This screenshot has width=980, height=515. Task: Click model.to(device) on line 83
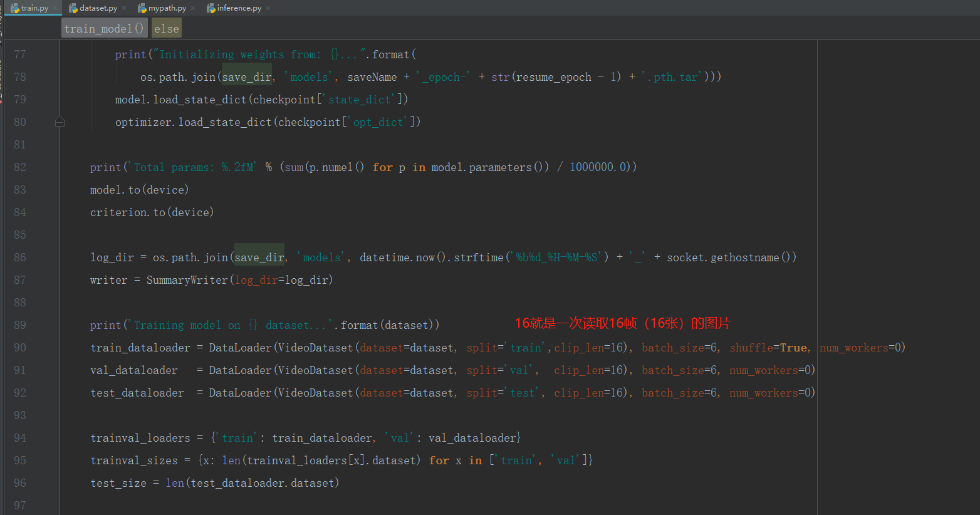pyautogui.click(x=139, y=190)
